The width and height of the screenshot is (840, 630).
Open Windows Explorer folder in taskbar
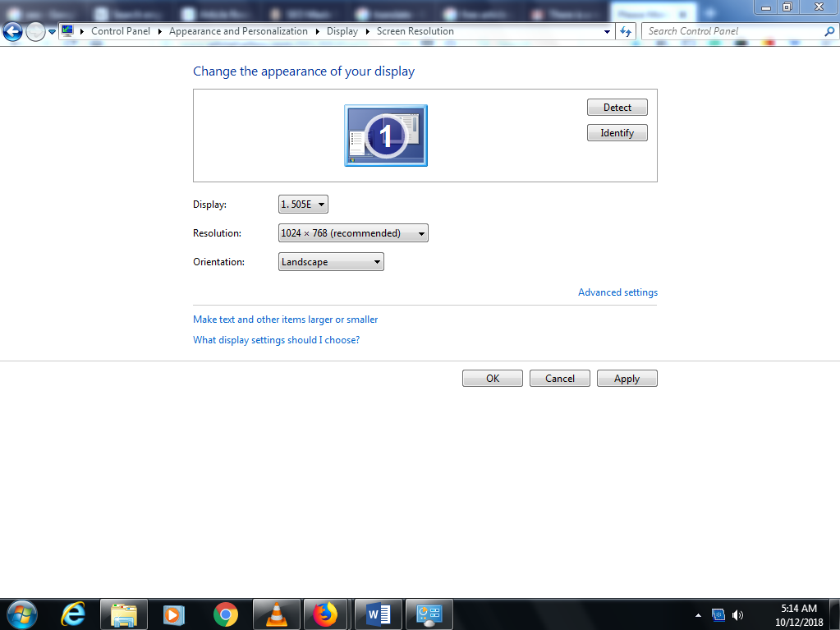click(x=124, y=614)
